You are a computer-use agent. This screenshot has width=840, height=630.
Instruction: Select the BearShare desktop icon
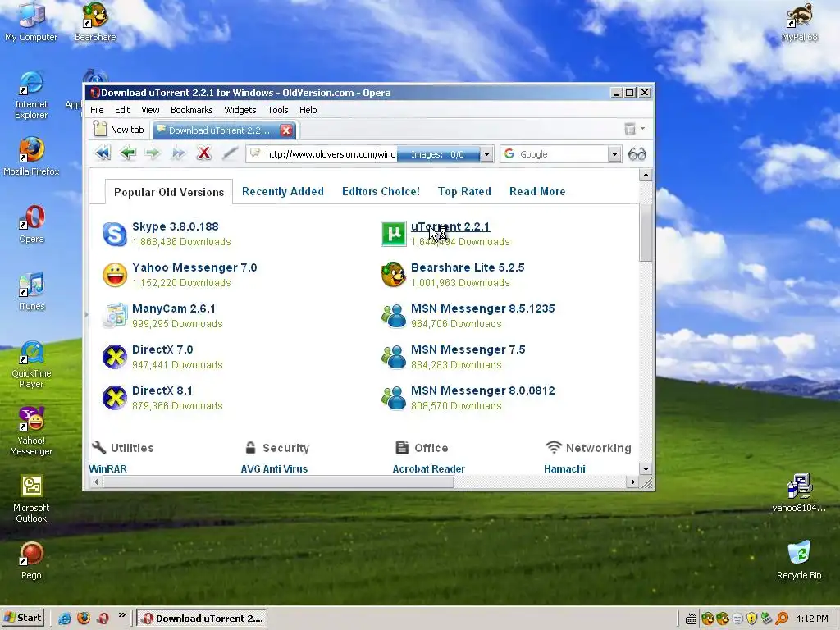95,21
